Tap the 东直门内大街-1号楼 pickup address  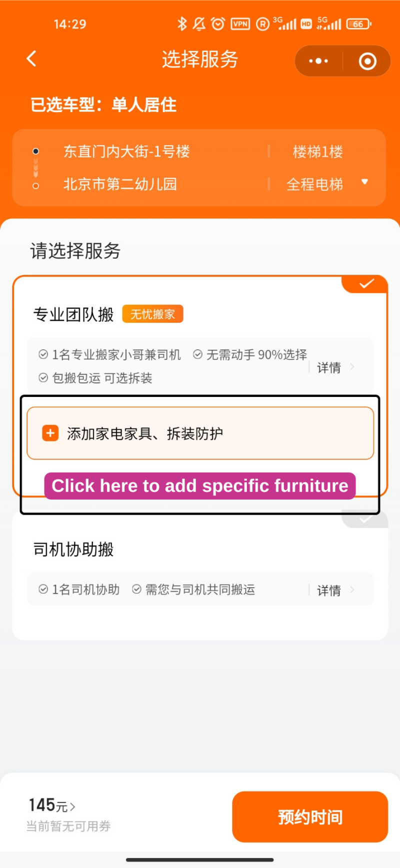point(126,152)
